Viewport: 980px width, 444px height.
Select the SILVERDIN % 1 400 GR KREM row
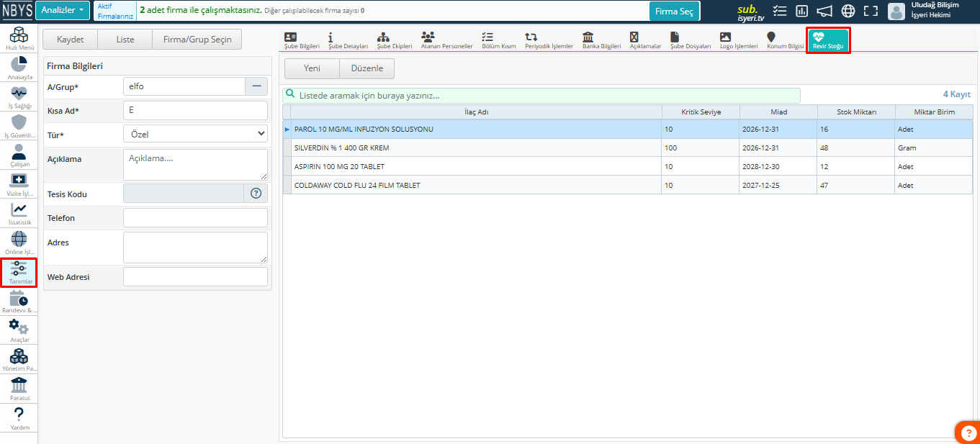click(627, 148)
